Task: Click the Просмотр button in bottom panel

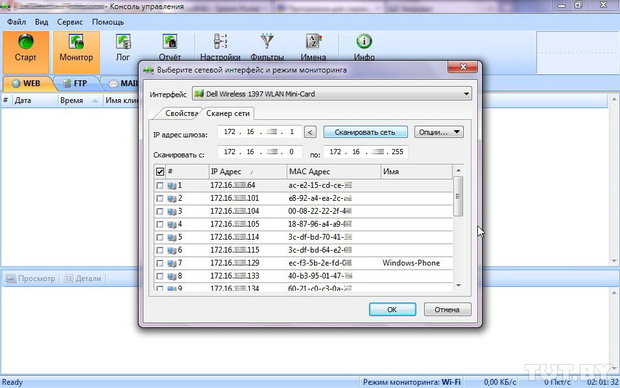Action: coord(31,278)
